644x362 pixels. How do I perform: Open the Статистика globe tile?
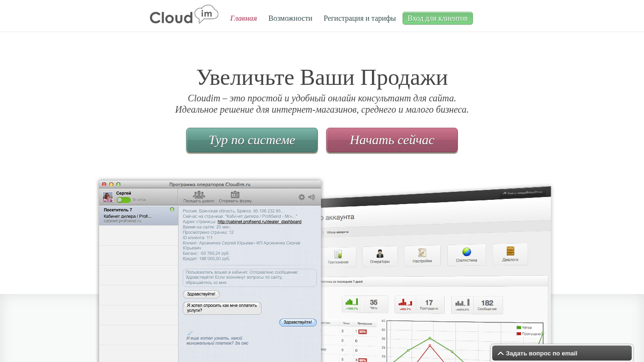(x=467, y=255)
